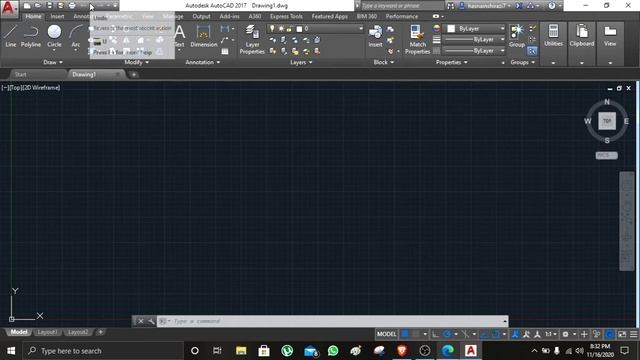Click the Save icon in Quick Access toolbar
Image resolution: width=640 pixels, height=360 pixels.
[x=49, y=6]
